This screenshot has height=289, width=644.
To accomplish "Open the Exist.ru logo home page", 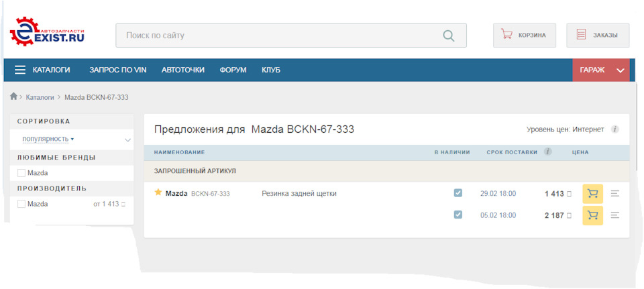I will 47,32.
